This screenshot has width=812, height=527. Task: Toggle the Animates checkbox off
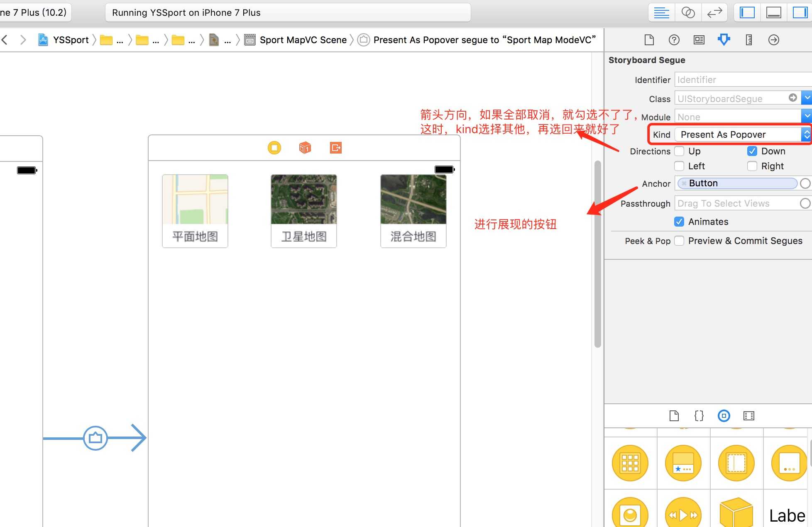point(679,221)
